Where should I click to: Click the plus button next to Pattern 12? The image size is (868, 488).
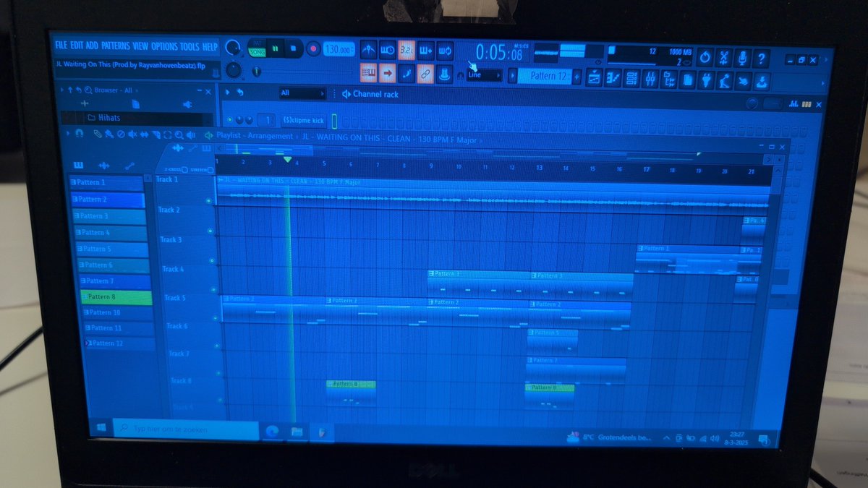point(576,77)
